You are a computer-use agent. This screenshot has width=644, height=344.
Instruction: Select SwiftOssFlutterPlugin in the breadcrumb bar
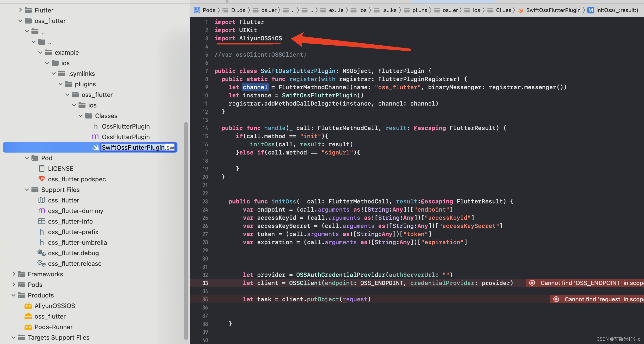pyautogui.click(x=553, y=10)
